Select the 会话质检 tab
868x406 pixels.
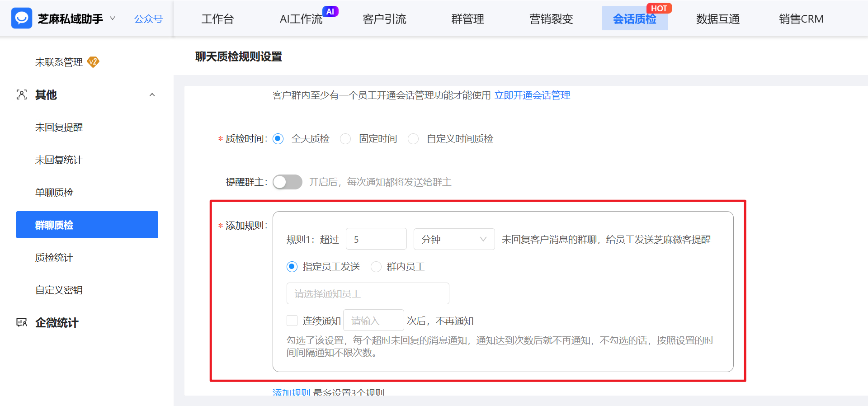tap(635, 19)
